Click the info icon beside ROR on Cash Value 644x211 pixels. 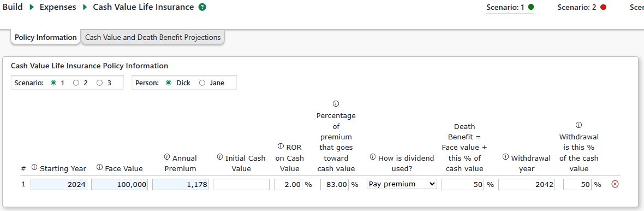pyautogui.click(x=281, y=146)
